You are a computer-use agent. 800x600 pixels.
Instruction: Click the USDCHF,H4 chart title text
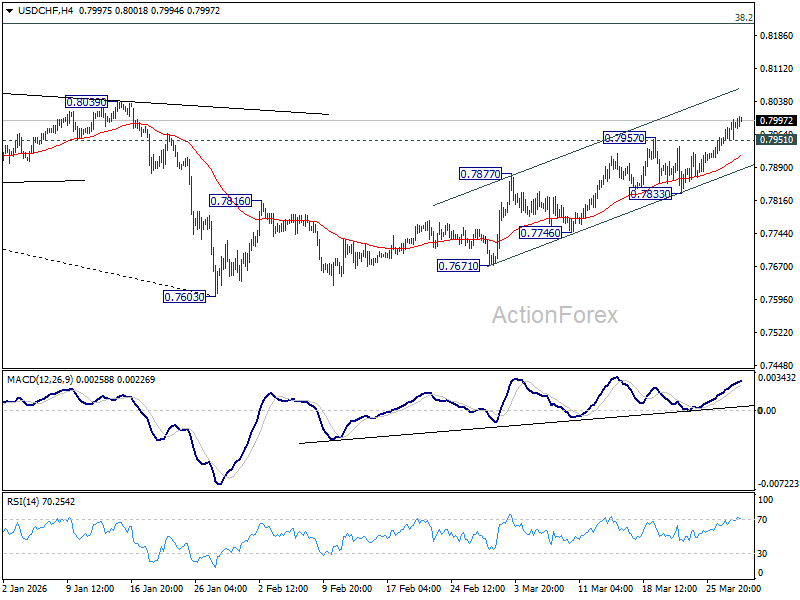[45, 11]
